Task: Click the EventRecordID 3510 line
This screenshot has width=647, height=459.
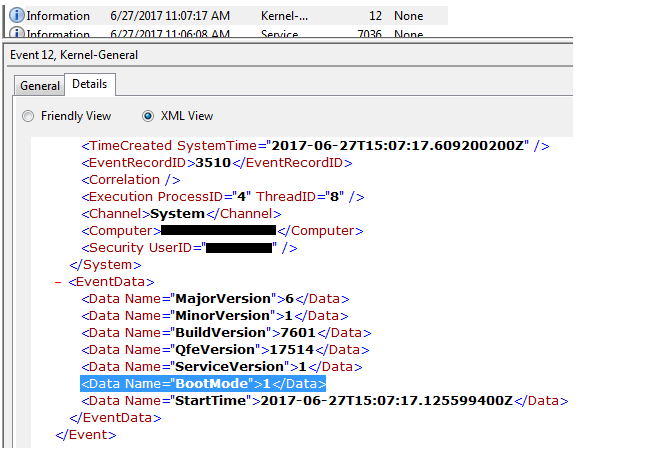Action: point(217,163)
